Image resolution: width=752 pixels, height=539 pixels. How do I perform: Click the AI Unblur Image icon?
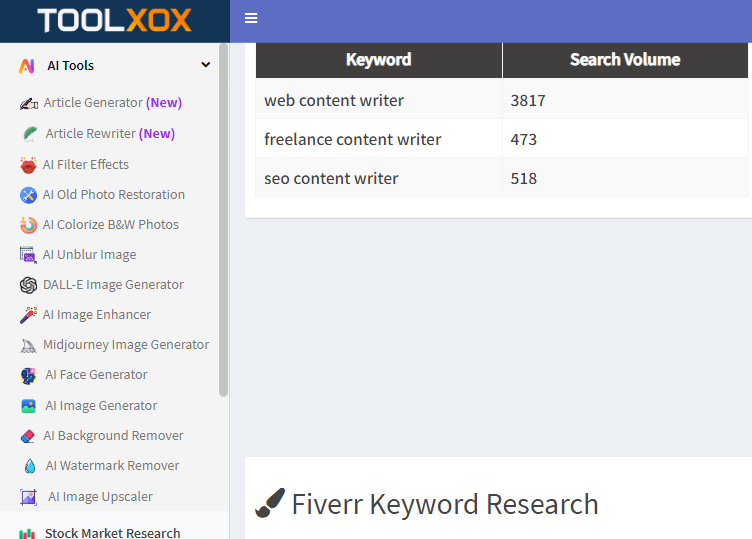coord(28,255)
